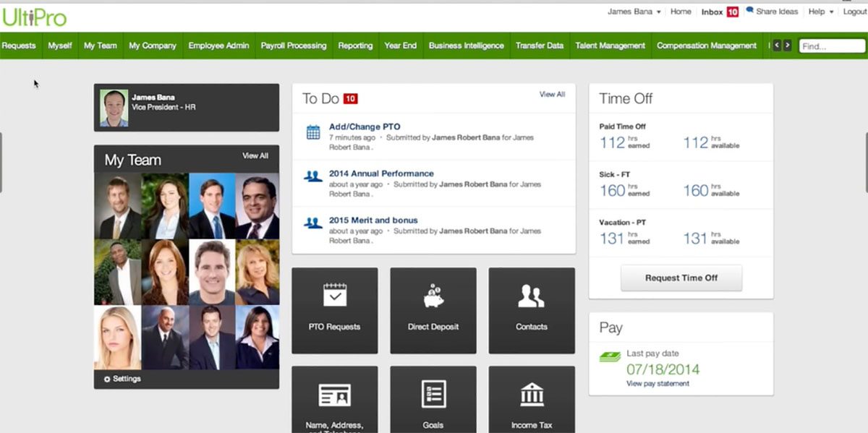Open Contacts from the quick access tiles
Image resolution: width=868 pixels, height=433 pixels.
pyautogui.click(x=532, y=310)
